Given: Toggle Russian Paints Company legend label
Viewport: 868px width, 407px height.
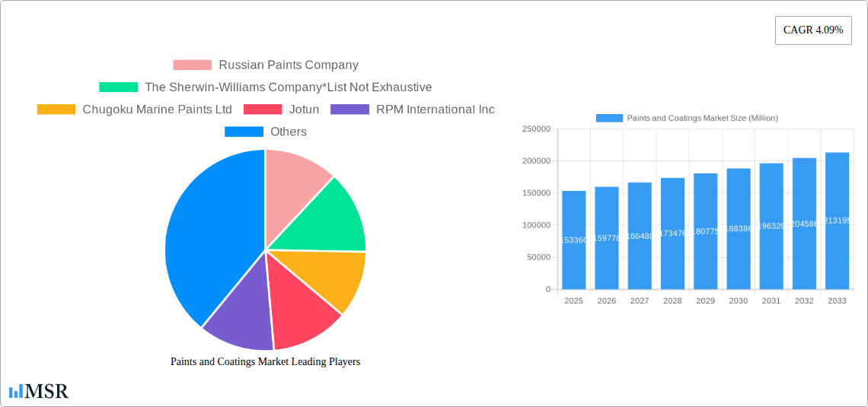Looking at the screenshot, I should pyautogui.click(x=289, y=65).
